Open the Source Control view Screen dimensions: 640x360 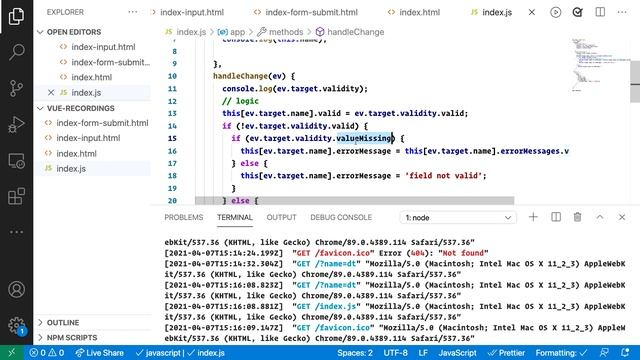tap(16, 88)
